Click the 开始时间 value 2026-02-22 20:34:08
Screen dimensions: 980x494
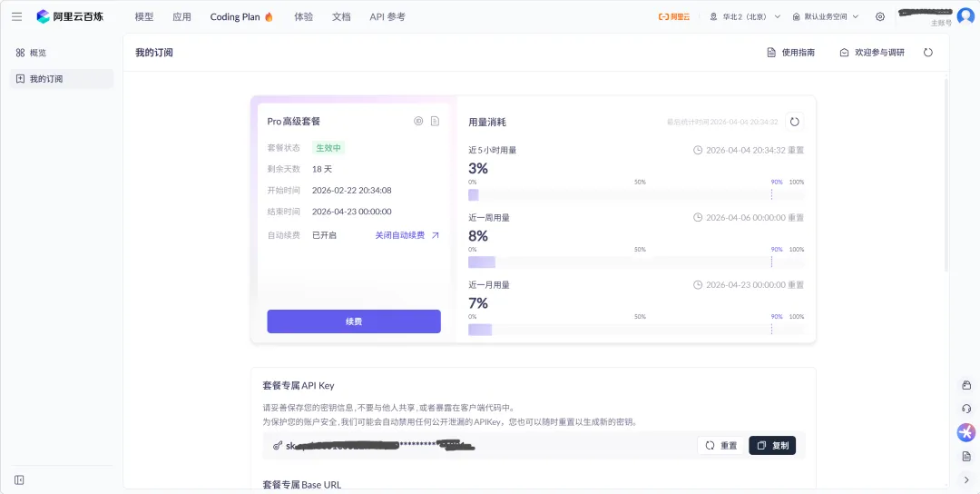[x=352, y=190]
